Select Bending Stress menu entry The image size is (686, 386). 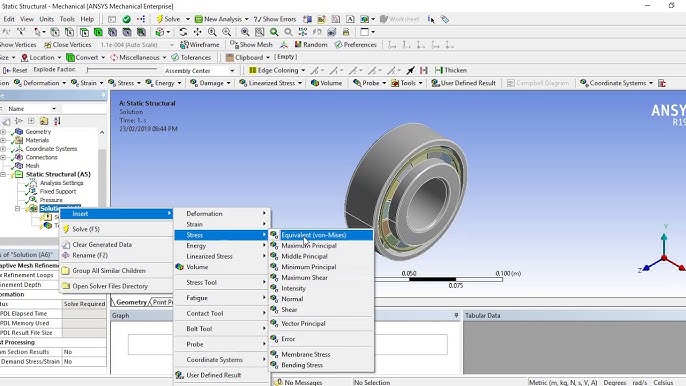coord(321,365)
